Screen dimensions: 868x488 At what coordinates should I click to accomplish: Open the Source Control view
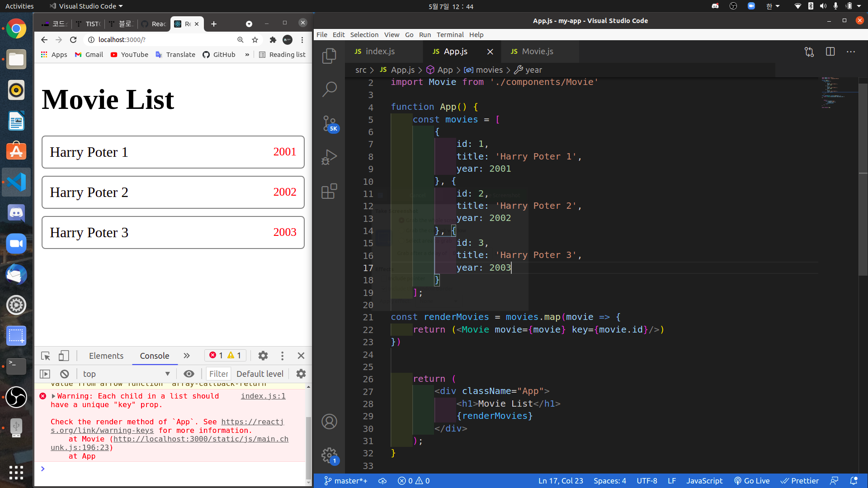coord(329,123)
